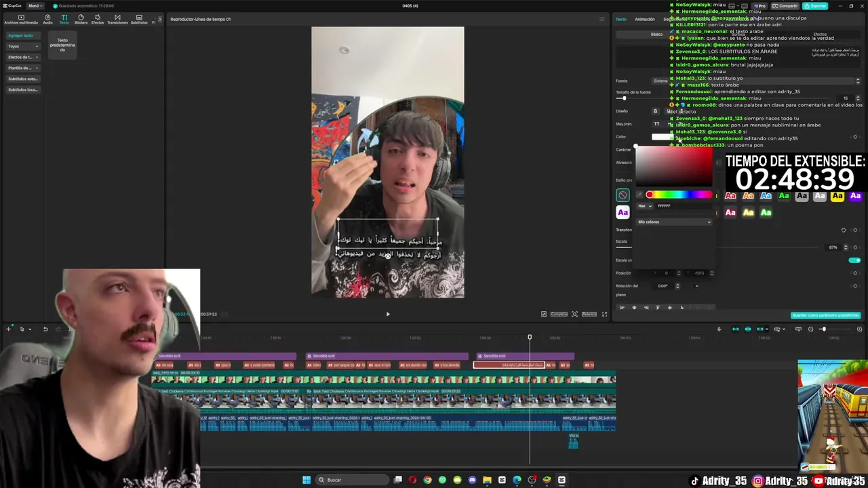
Task: Click Guardar como parámetro predefinido
Action: click(x=825, y=315)
